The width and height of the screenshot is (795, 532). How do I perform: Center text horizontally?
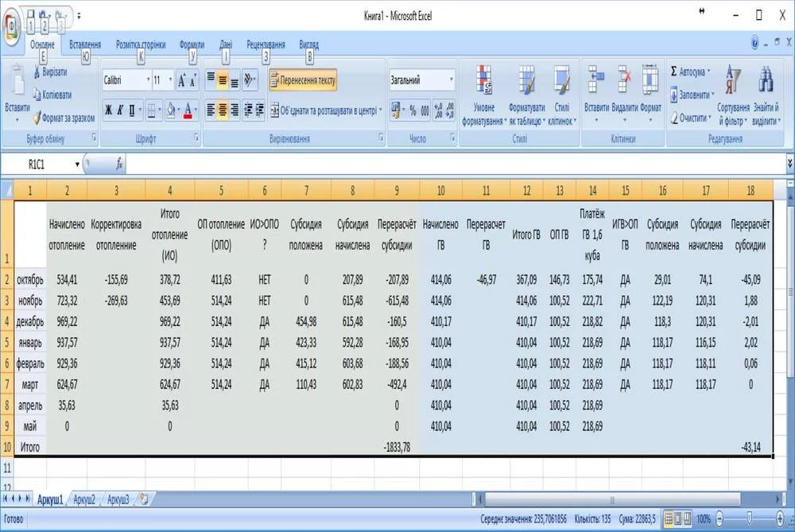[223, 110]
